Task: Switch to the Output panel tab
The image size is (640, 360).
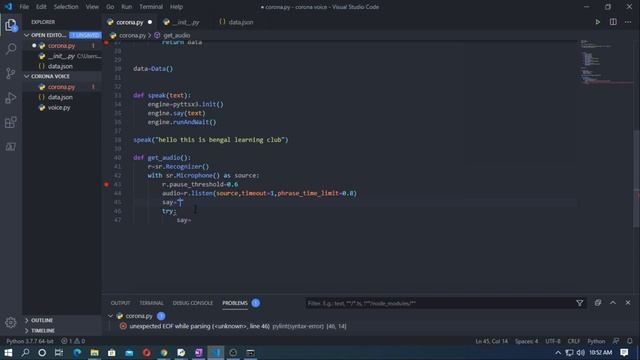Action: click(120, 303)
